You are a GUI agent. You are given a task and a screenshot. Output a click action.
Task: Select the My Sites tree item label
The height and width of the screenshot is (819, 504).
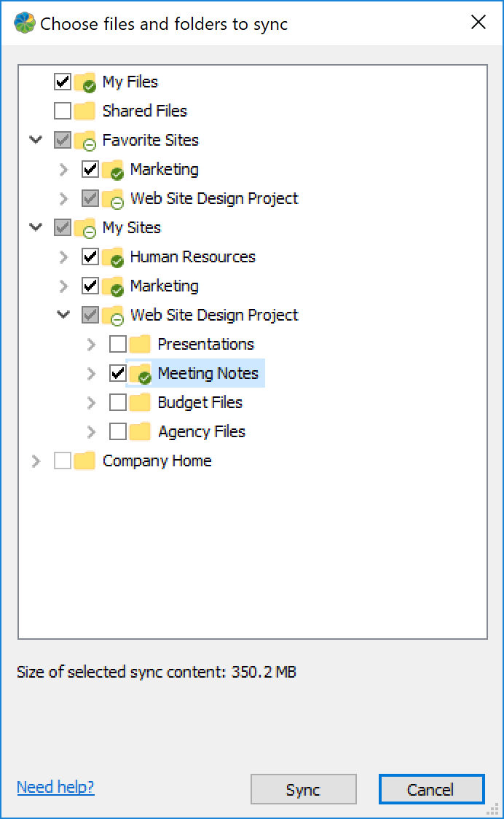click(132, 228)
